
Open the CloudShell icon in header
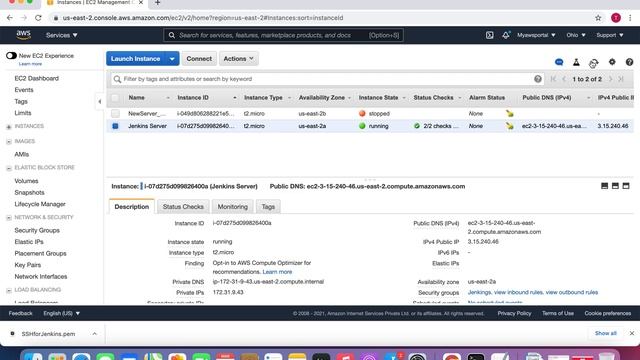(x=489, y=35)
